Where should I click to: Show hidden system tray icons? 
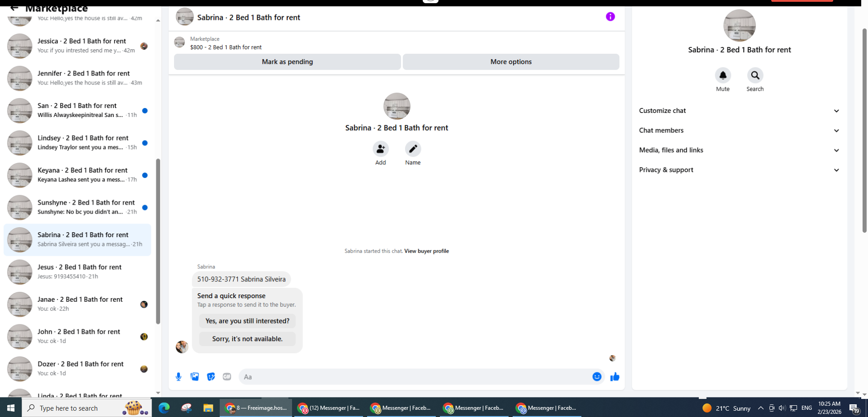(761, 408)
